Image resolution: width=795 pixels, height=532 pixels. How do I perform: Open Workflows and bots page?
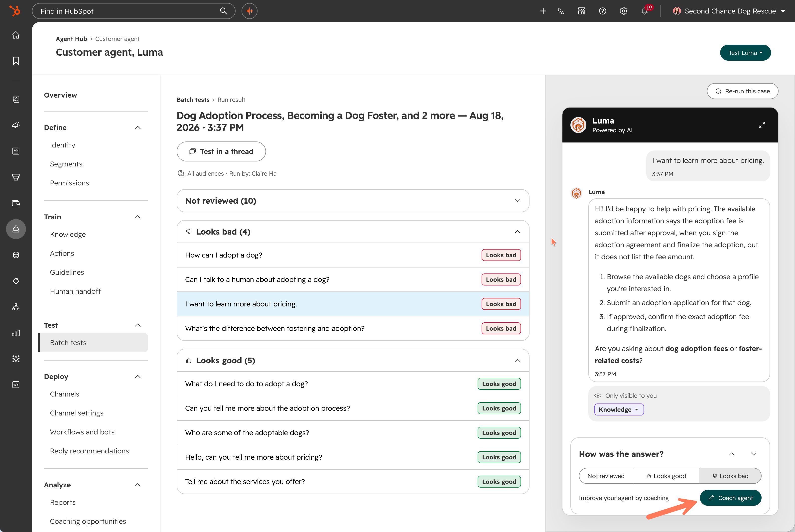coord(82,432)
